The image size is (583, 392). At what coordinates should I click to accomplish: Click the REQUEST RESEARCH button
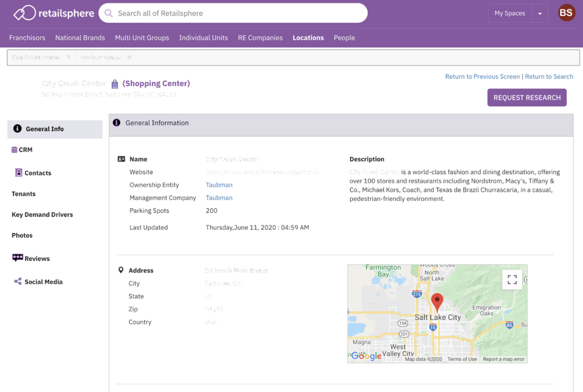(527, 98)
